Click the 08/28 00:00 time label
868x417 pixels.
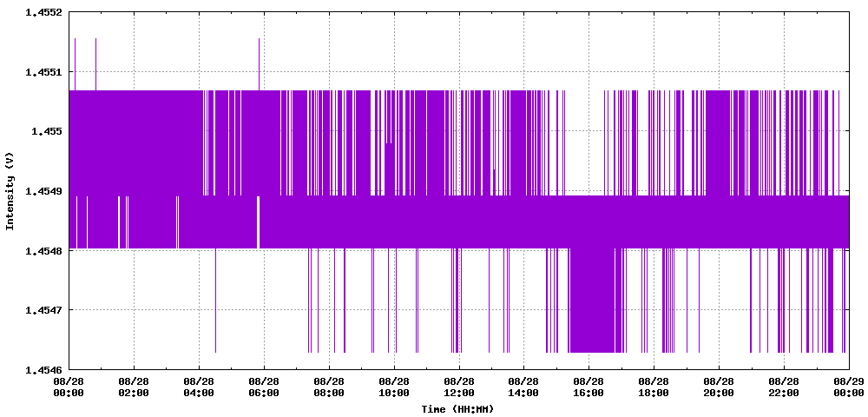pos(69,387)
